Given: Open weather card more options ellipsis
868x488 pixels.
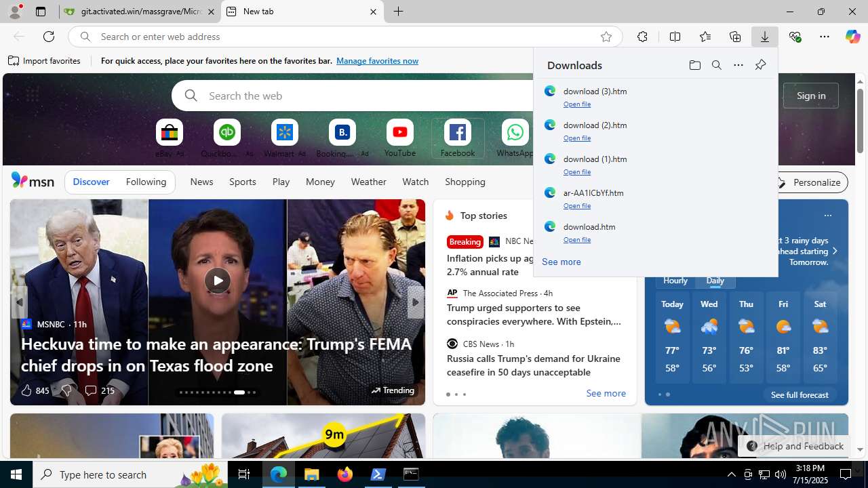Looking at the screenshot, I should click(827, 216).
